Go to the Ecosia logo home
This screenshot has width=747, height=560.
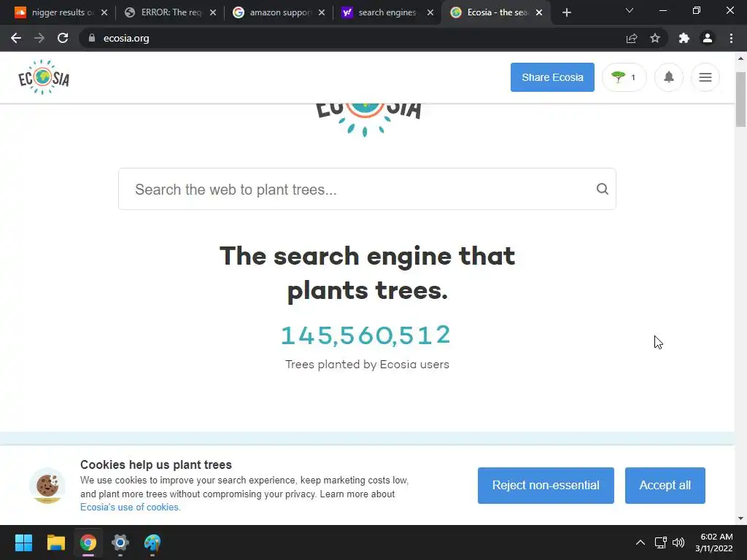coord(44,77)
